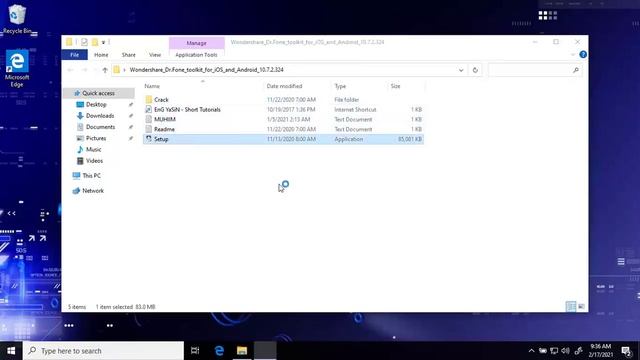The height and width of the screenshot is (360, 640).
Task: Select the Setup application file
Action: [x=283, y=139]
